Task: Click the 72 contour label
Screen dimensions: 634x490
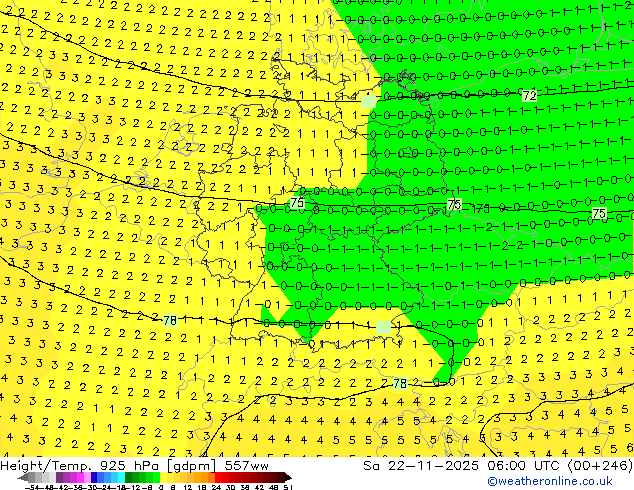Action: point(529,96)
